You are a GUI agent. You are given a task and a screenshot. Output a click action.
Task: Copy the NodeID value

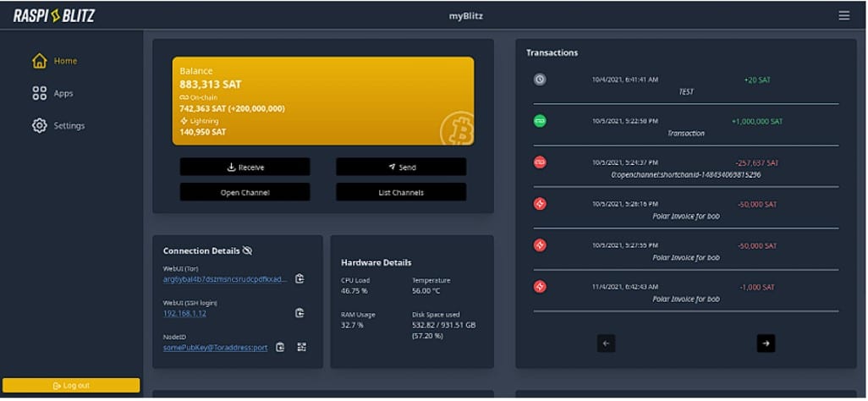click(x=280, y=347)
